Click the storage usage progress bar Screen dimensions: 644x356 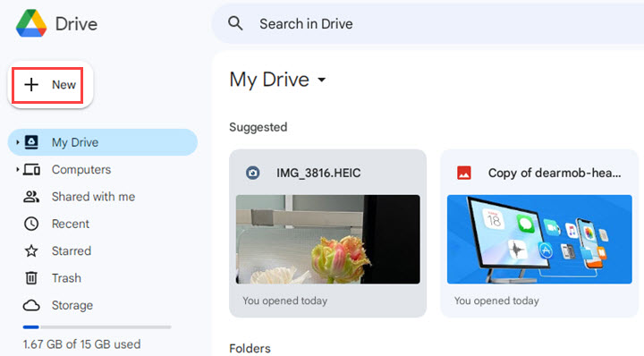pos(97,327)
